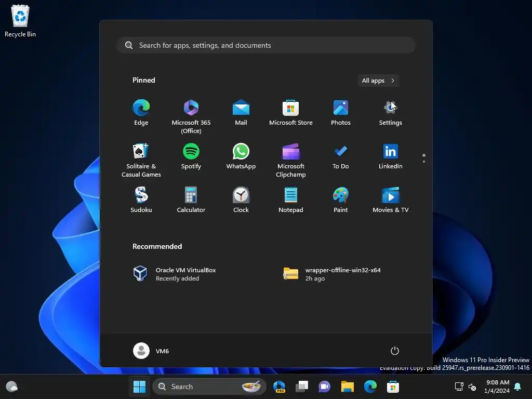Launch Movies & TV
532x399 pixels.
click(x=391, y=200)
